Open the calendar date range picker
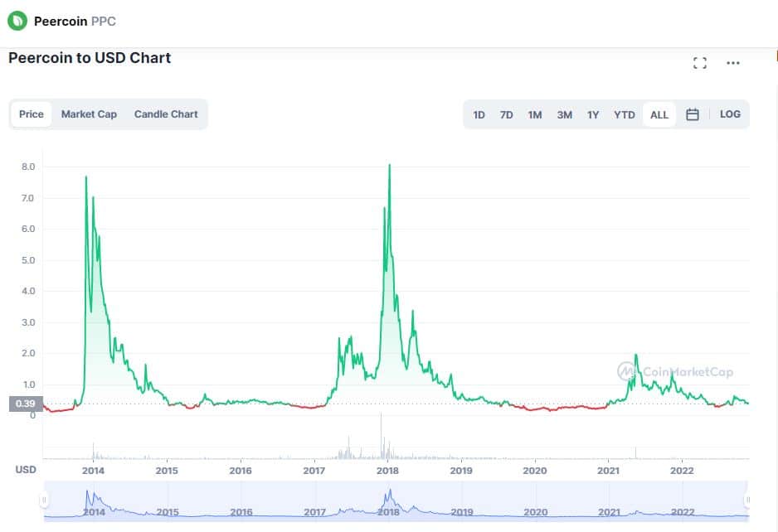The width and height of the screenshot is (778, 532). [693, 114]
